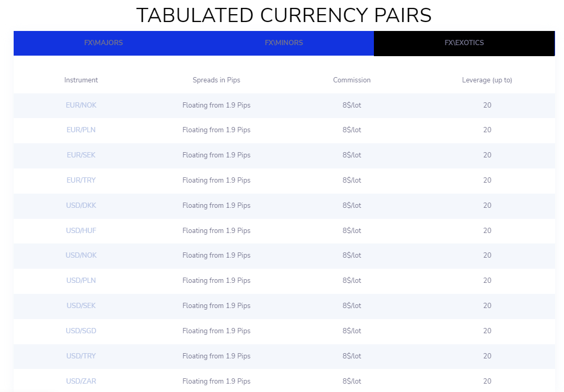
Task: Click the leverage 20 in EUR/NOK row
Action: point(487,105)
